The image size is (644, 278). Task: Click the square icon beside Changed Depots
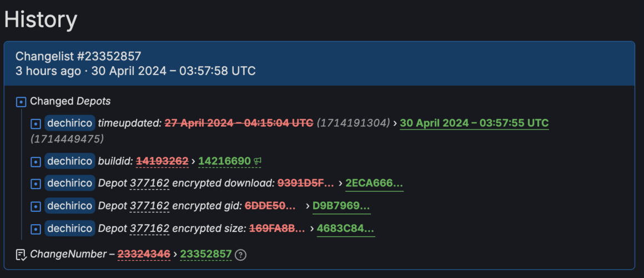tap(21, 102)
